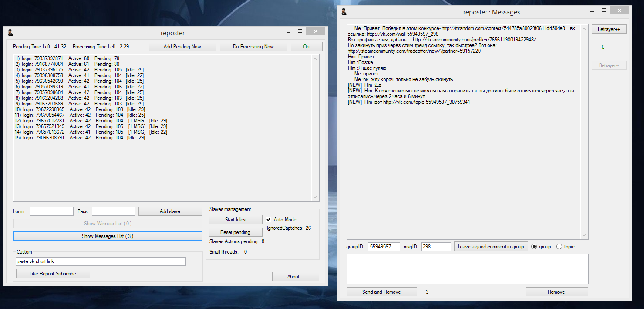Click Add Pending Now button
Viewport: 644px width, 309px height.
182,47
